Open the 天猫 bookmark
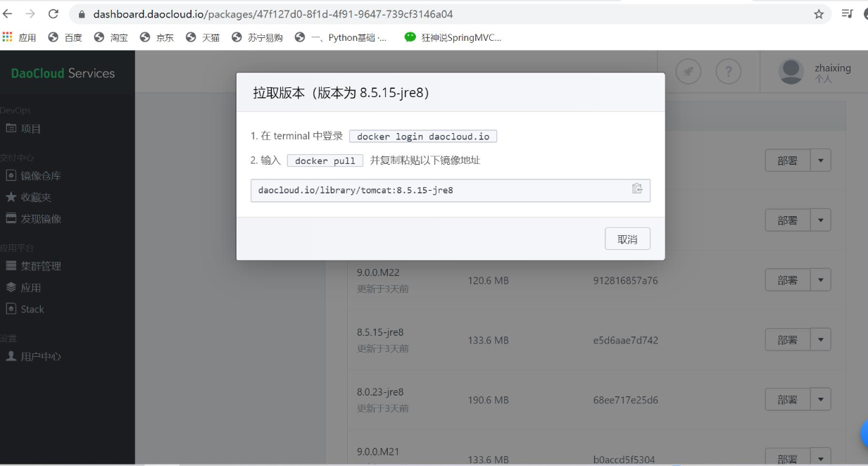Image resolution: width=868 pixels, height=466 pixels. [x=203, y=38]
